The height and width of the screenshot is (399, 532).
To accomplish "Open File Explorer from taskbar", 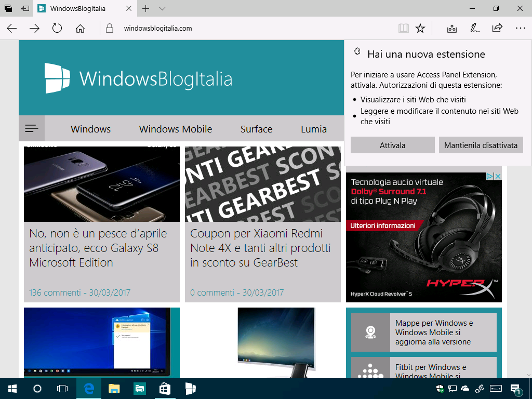I will (114, 389).
